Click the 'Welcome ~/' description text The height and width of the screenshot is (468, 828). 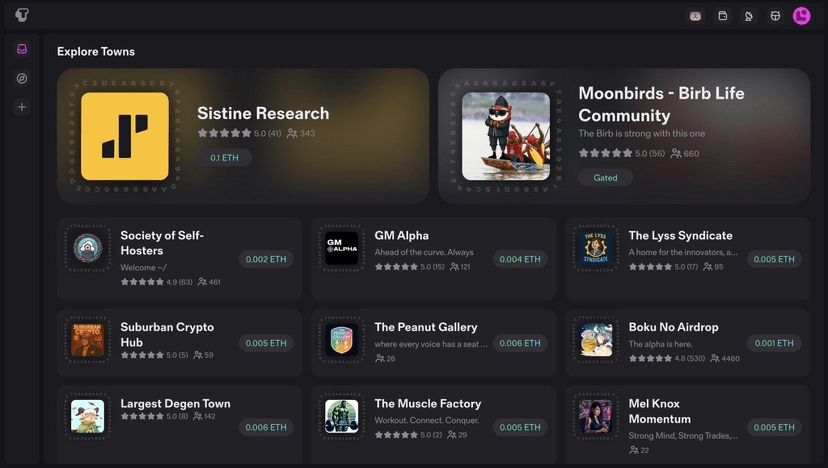tap(143, 267)
